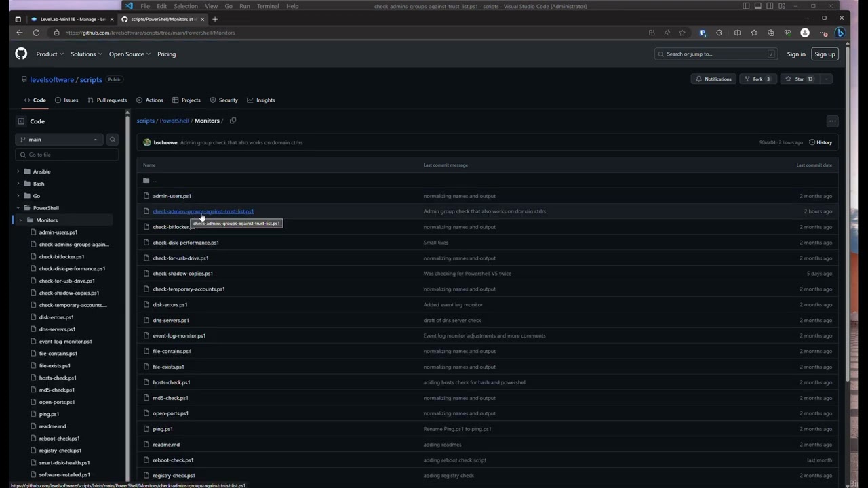
Task: Open the Insights tab
Action: click(261, 100)
